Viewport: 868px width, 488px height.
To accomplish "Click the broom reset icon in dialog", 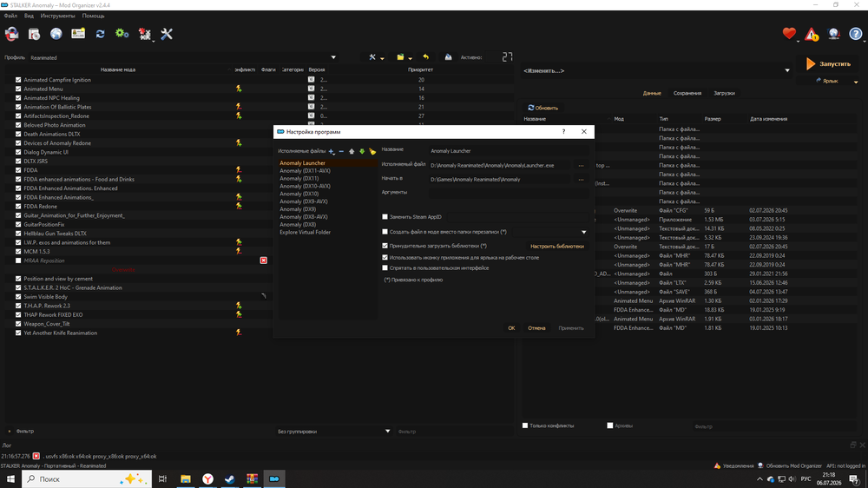I will pyautogui.click(x=372, y=151).
